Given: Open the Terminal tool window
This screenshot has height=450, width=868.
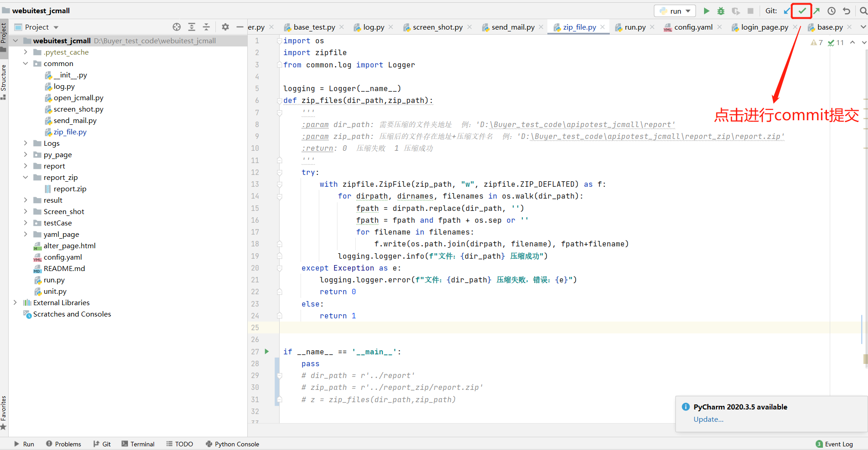Looking at the screenshot, I should [x=138, y=444].
